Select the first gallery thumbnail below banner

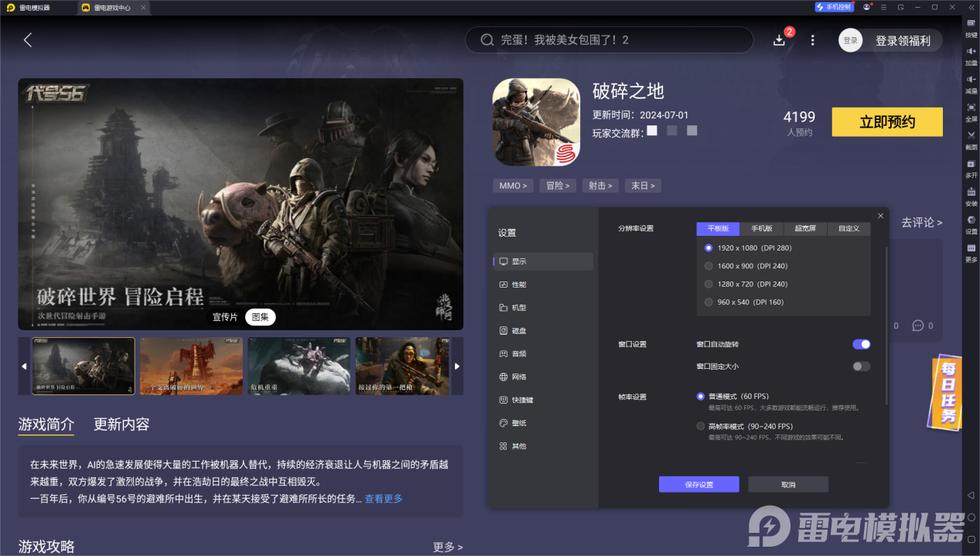(x=83, y=366)
